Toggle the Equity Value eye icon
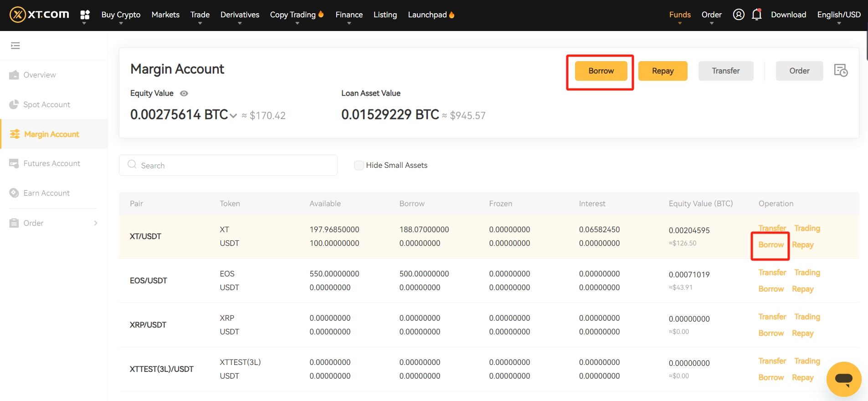868x401 pixels. (184, 94)
